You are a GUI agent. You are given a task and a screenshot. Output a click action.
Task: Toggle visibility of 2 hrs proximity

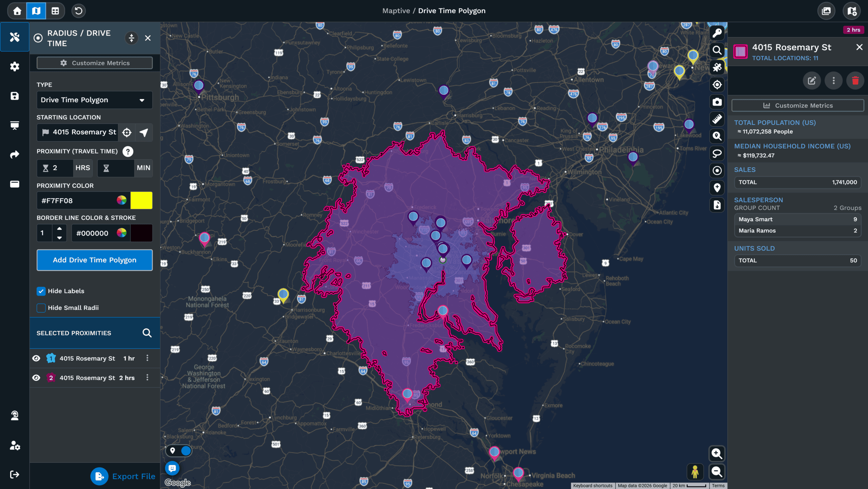tap(36, 378)
